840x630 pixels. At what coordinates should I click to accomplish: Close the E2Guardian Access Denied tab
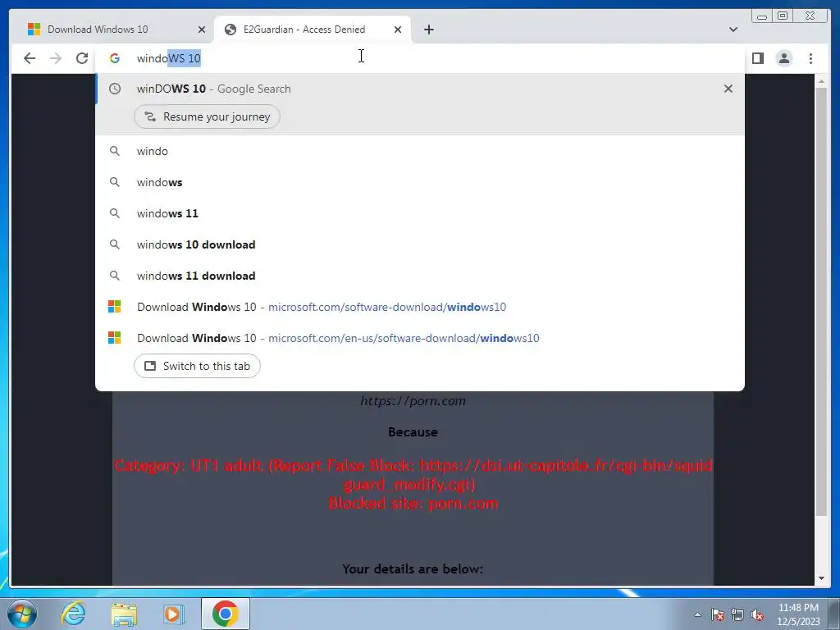click(398, 30)
